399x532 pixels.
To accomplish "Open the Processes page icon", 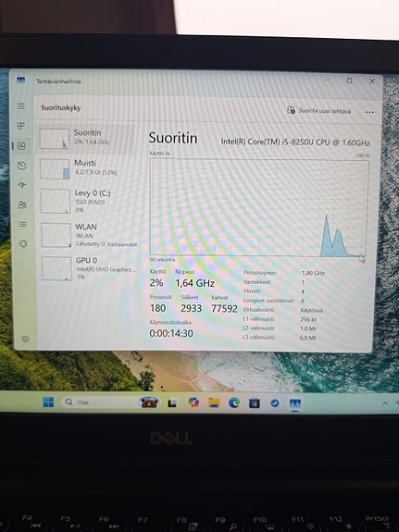I will pyautogui.click(x=21, y=126).
